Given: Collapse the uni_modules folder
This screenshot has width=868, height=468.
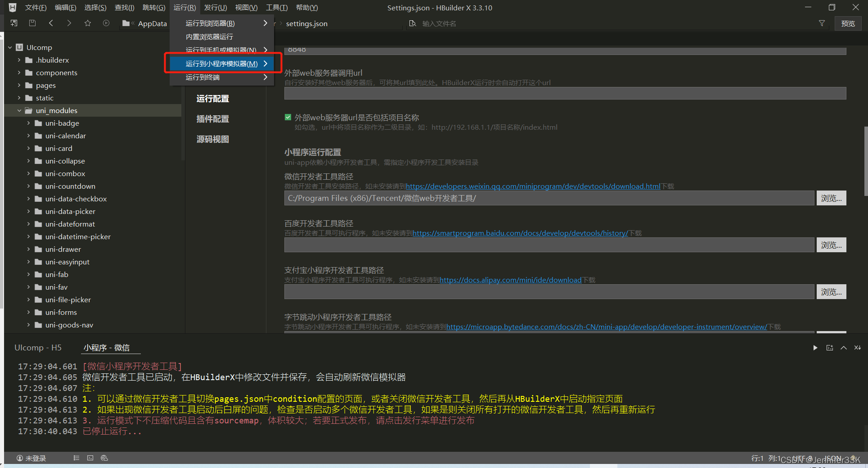Looking at the screenshot, I should (x=19, y=110).
